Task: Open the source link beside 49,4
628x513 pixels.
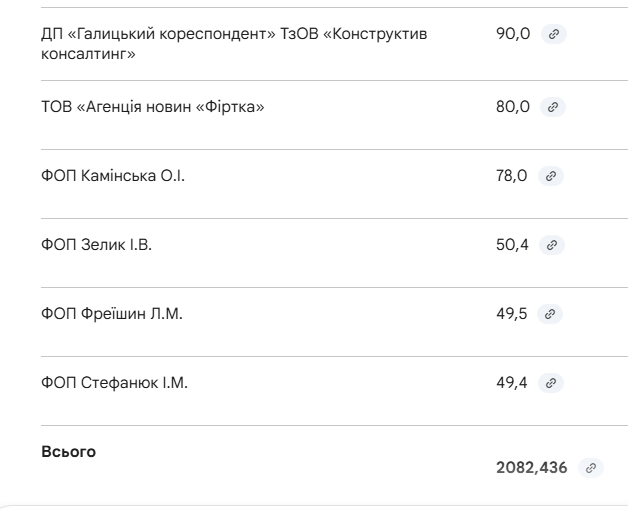Action: click(551, 383)
